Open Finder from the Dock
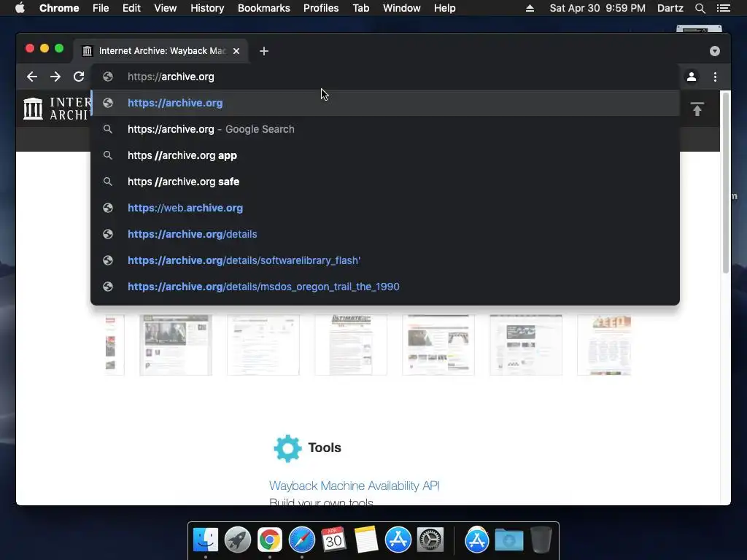 [206, 540]
